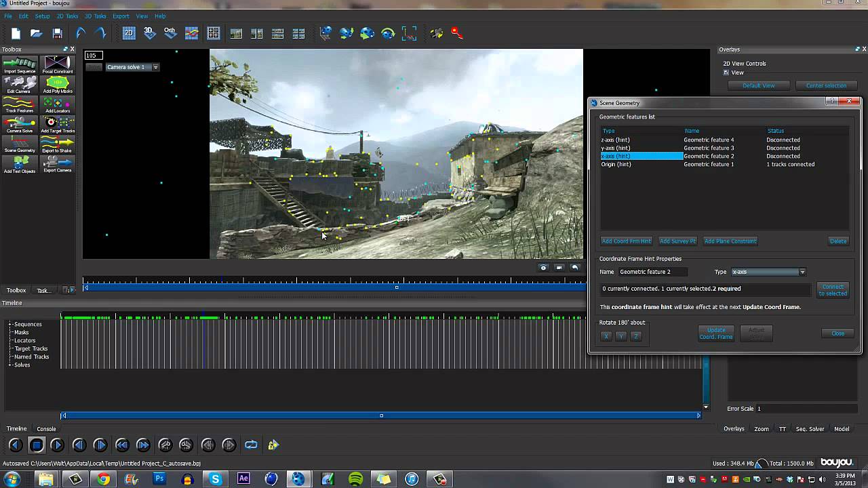Viewport: 868px width, 488px height.
Task: Click the padlock icon by loop button
Action: pyautogui.click(x=273, y=445)
